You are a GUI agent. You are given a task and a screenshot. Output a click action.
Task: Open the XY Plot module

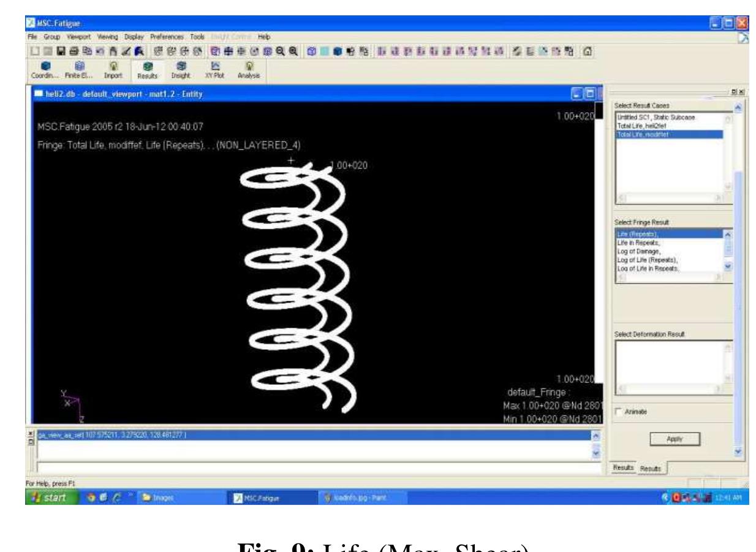click(216, 70)
